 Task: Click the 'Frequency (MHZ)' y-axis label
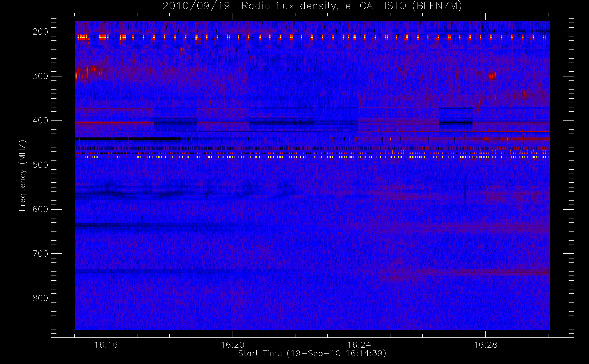[23, 175]
